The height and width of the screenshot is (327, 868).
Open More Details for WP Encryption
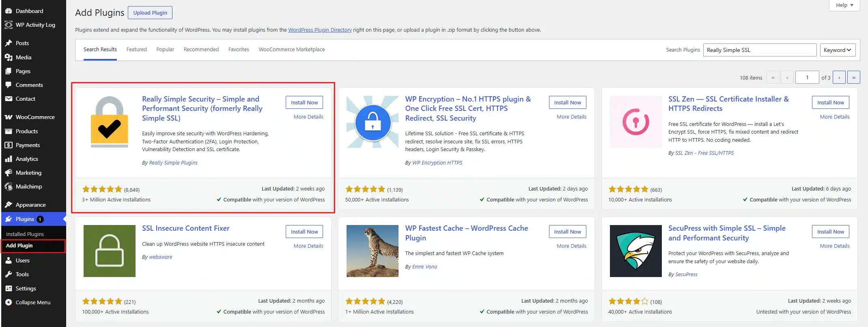coord(571,117)
